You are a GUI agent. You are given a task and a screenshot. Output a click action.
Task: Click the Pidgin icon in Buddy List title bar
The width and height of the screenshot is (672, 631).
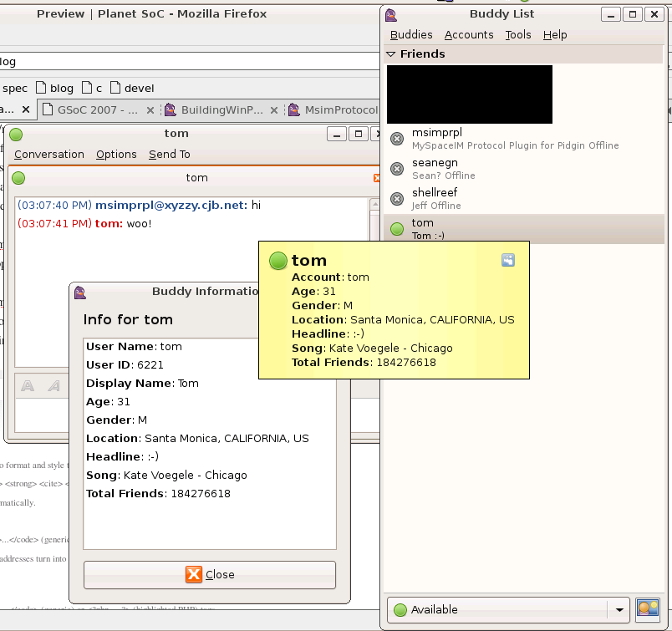[391, 14]
